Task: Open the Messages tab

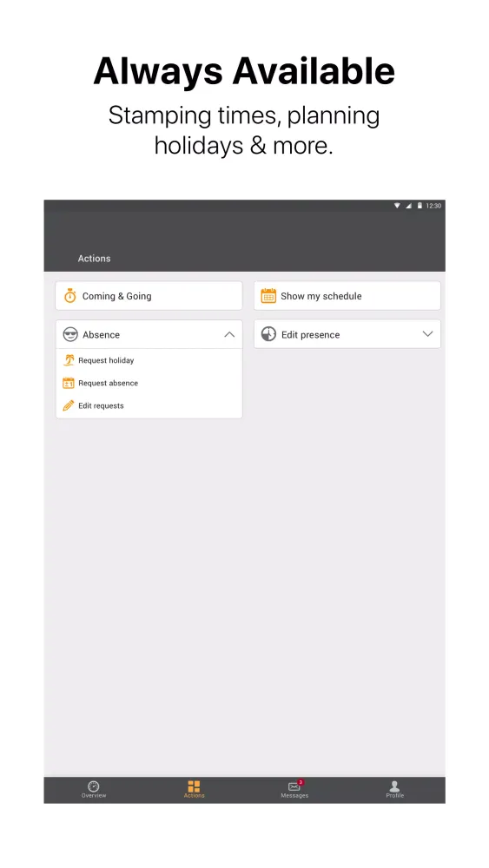Action: tap(294, 789)
